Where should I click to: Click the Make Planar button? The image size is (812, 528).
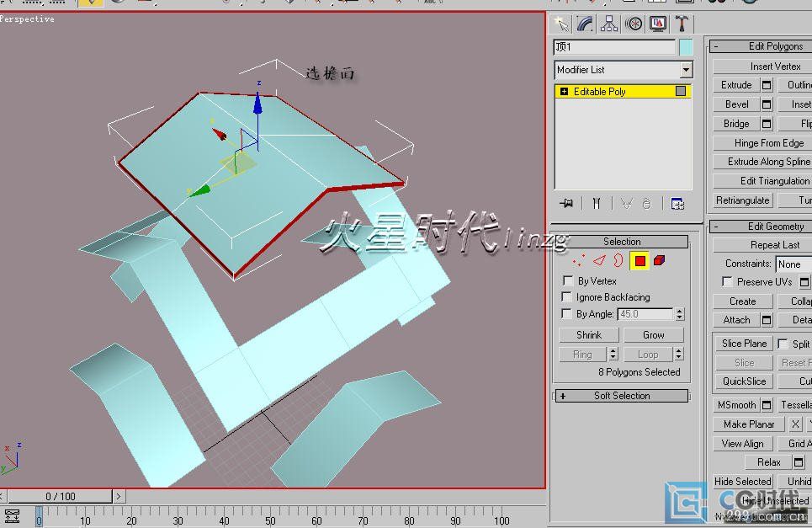749,424
